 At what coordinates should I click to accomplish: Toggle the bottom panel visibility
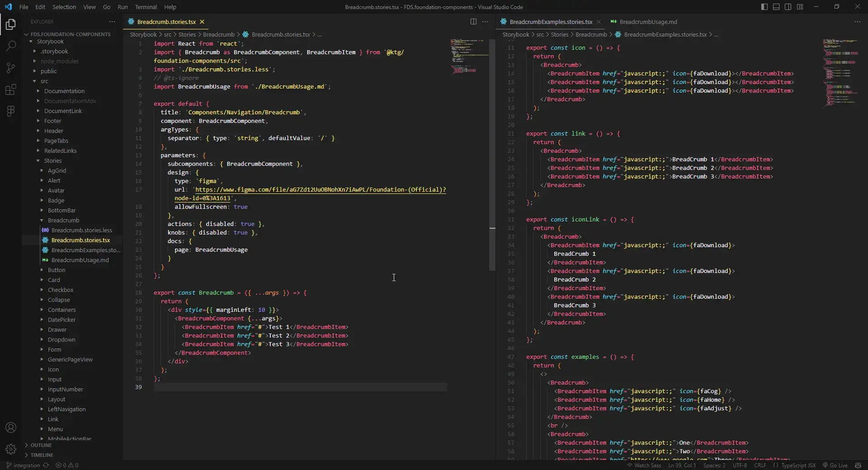click(x=776, y=7)
